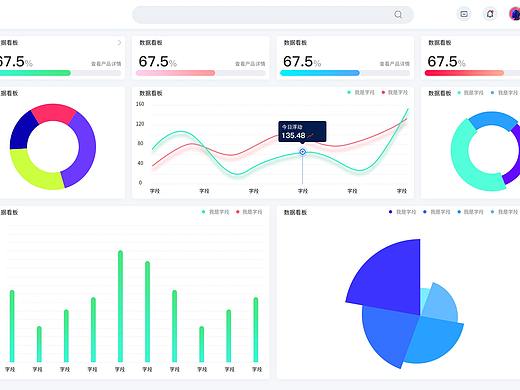
Task: Toggle the teal legend item of the bar chart
Action: [215, 212]
